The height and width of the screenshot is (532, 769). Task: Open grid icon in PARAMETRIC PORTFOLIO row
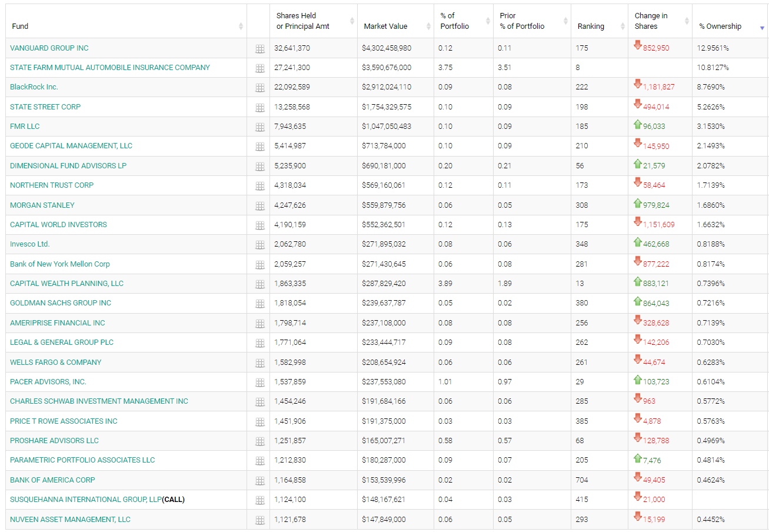(x=259, y=461)
